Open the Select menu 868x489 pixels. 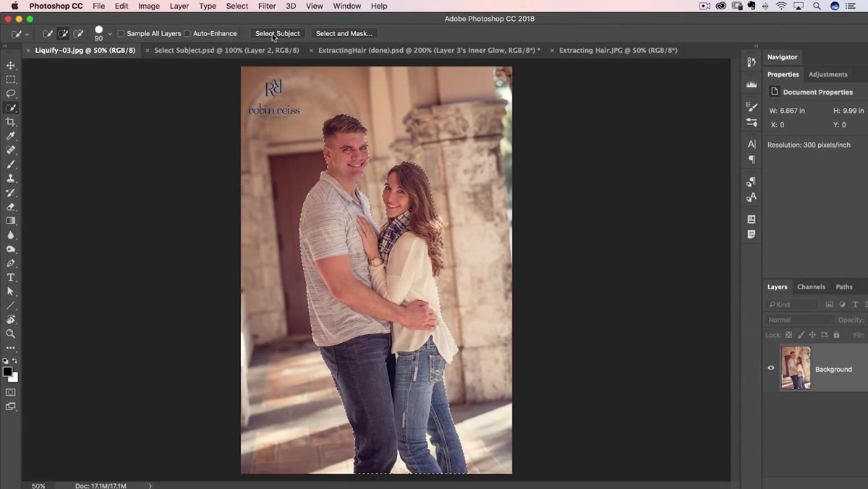pyautogui.click(x=237, y=6)
